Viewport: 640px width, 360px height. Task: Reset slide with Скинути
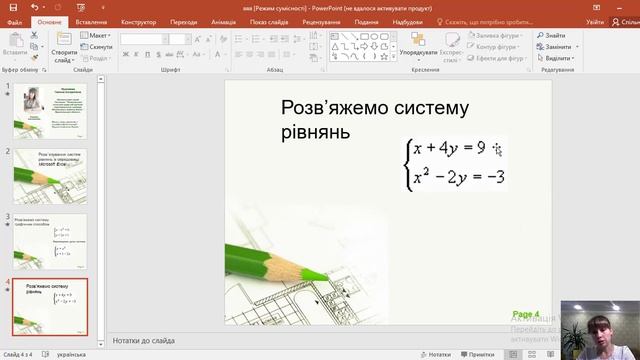point(96,47)
